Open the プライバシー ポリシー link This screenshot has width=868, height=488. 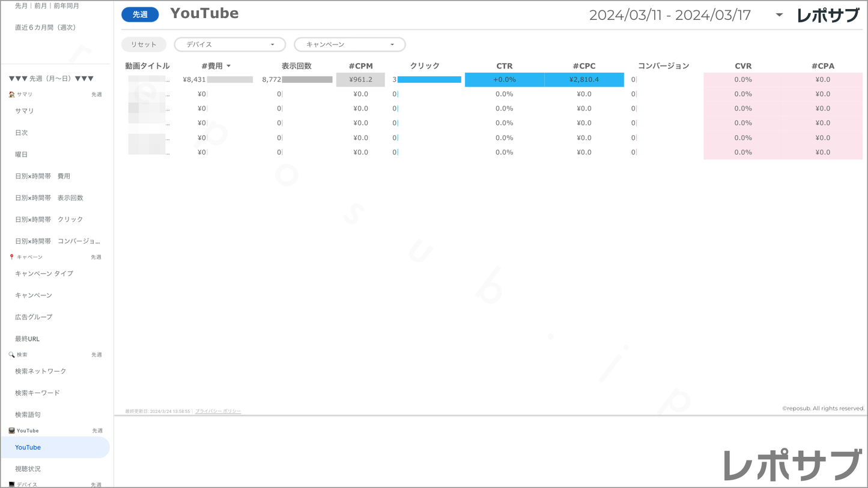pyautogui.click(x=218, y=411)
